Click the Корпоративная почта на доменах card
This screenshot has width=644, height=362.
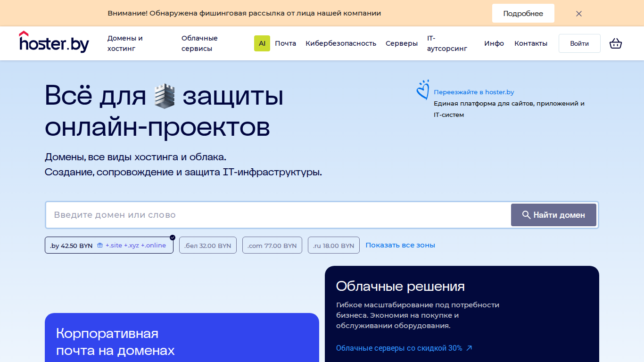[x=182, y=337]
